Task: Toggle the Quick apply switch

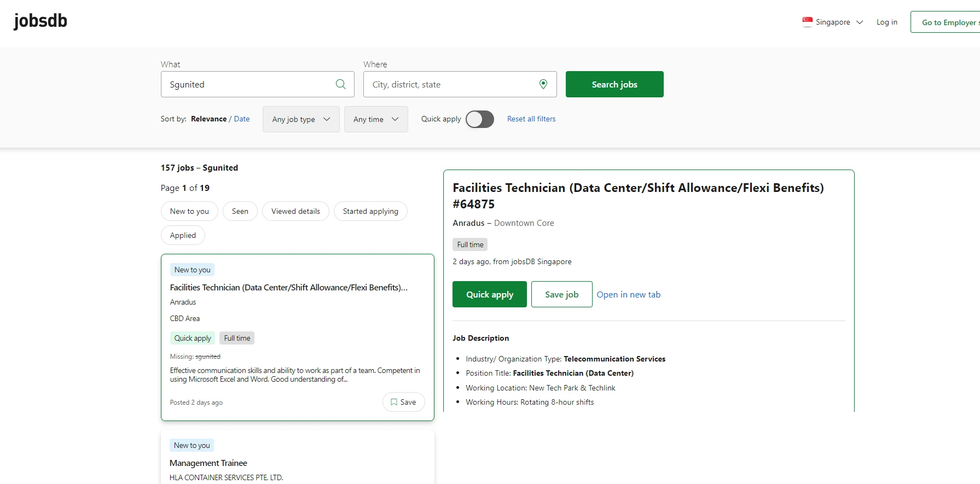Action: click(x=480, y=119)
